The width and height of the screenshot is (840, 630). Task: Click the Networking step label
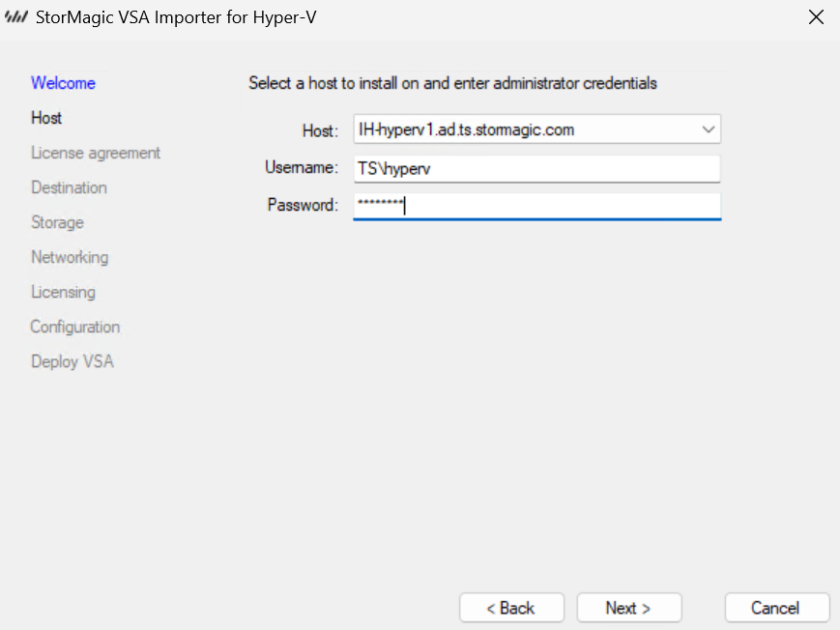(x=70, y=258)
